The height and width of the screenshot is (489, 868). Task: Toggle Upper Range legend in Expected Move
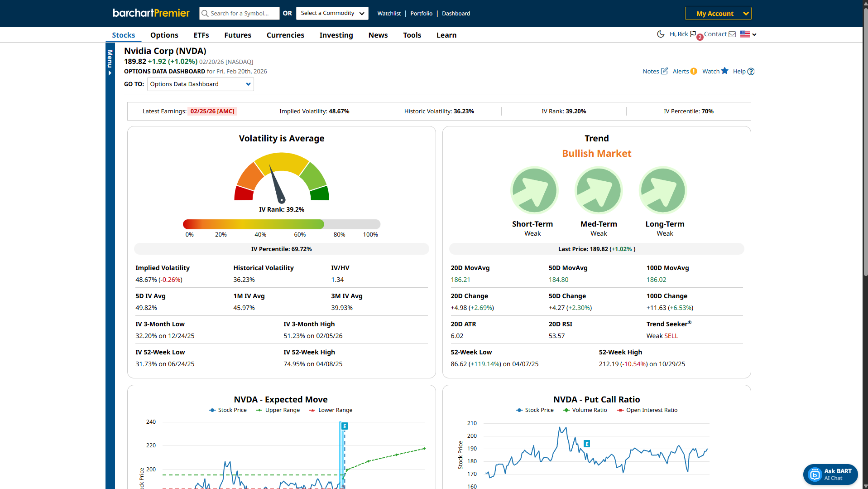[278, 410]
